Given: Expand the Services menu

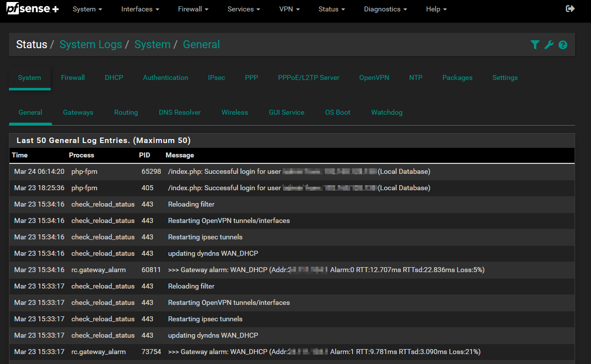Looking at the screenshot, I should pyautogui.click(x=244, y=9).
